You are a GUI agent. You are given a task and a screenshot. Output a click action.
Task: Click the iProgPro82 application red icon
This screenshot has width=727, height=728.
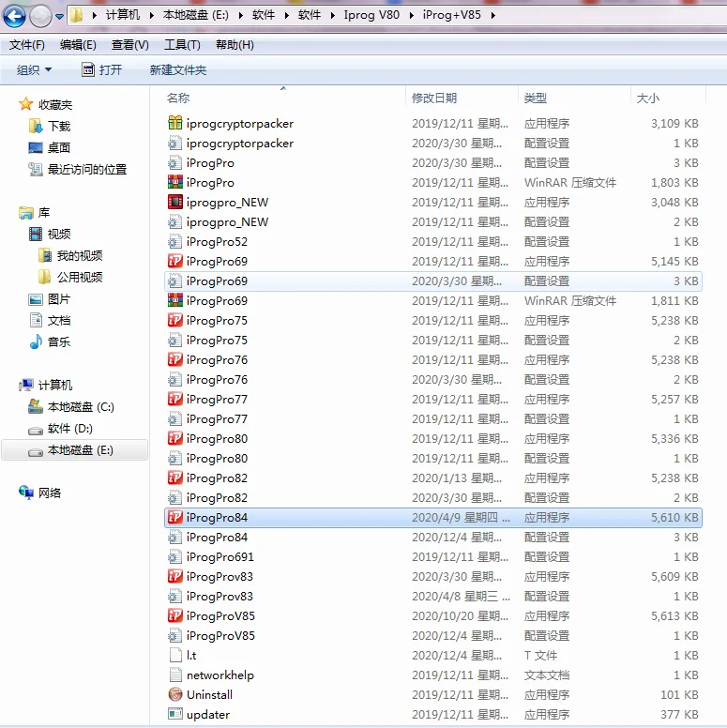click(175, 478)
